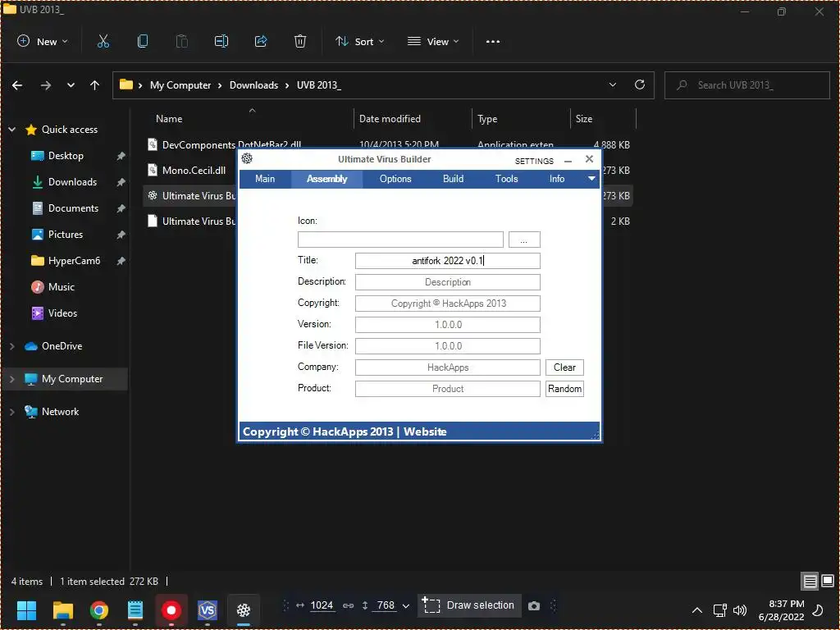840x630 pixels.
Task: Open address bar history dropdown
Action: pos(612,84)
